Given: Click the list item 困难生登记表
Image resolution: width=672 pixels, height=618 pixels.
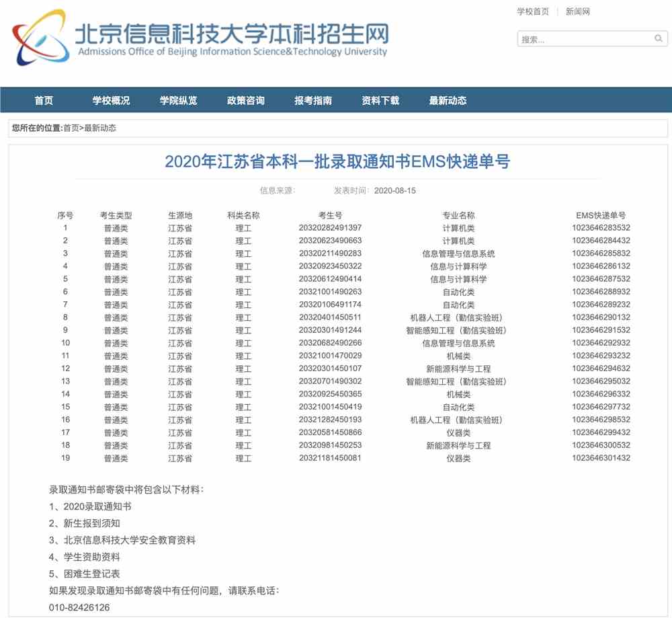Looking at the screenshot, I should tap(85, 574).
